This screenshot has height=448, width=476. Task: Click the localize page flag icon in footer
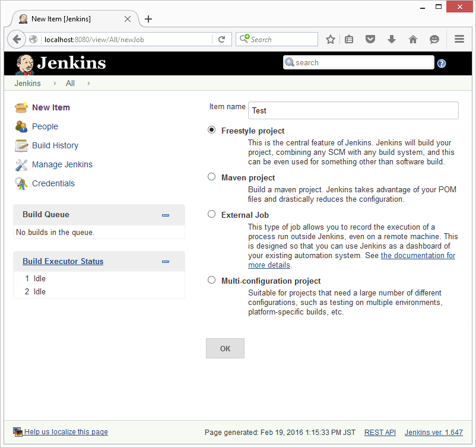18,432
